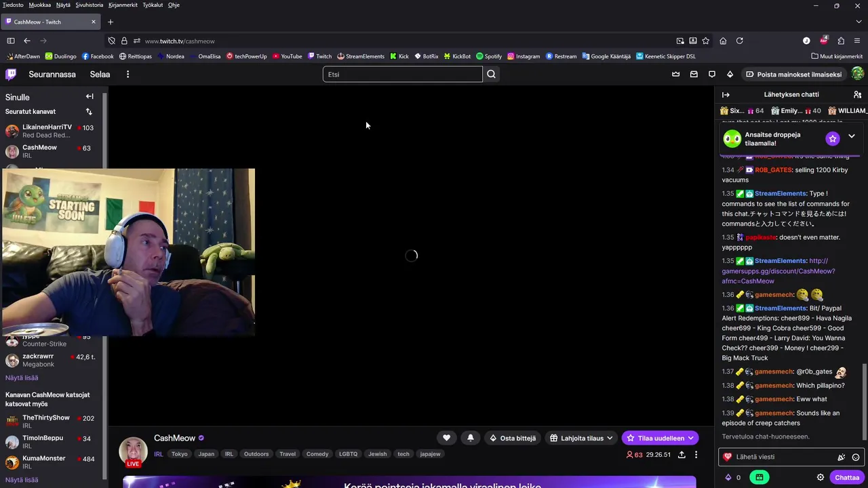The image size is (868, 488).
Task: Open the cheer Bits icon in chat input
Action: click(x=842, y=457)
